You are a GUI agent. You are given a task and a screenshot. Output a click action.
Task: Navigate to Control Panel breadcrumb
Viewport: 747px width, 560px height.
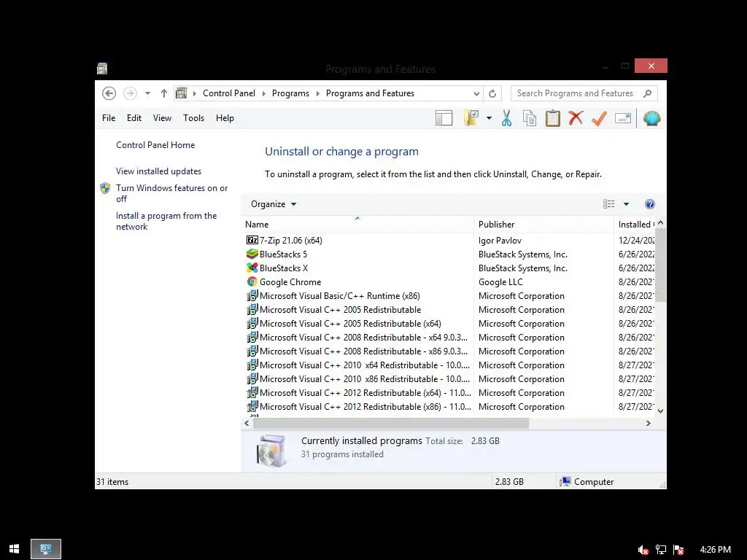coord(228,93)
